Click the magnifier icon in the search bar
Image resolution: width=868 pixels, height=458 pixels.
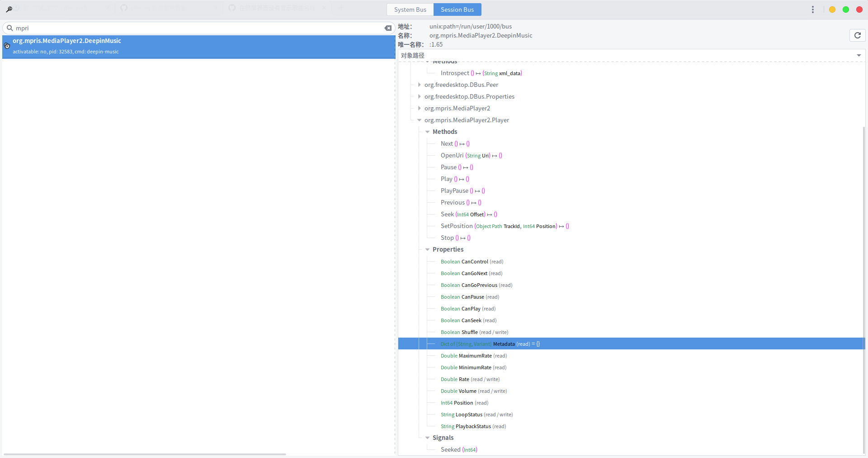pos(9,28)
